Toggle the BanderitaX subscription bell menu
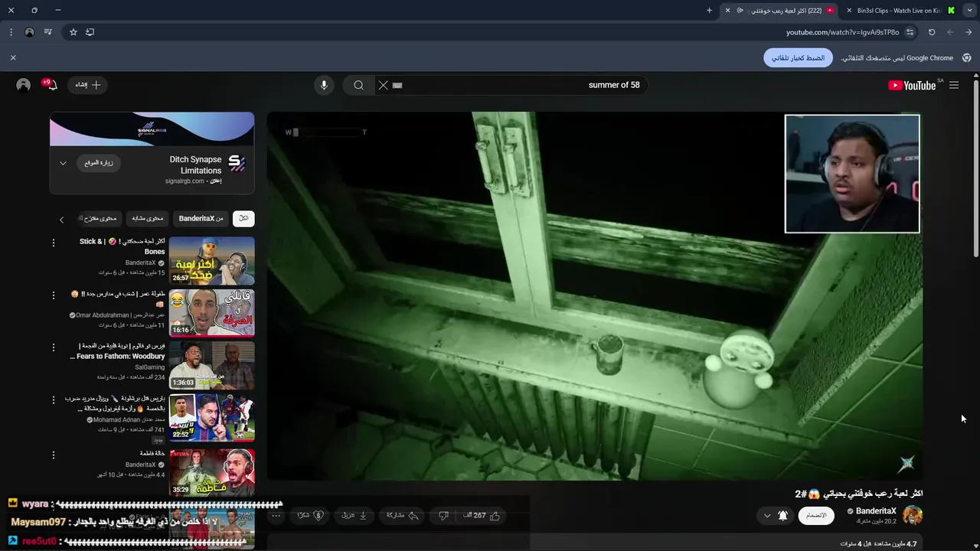 point(775,516)
